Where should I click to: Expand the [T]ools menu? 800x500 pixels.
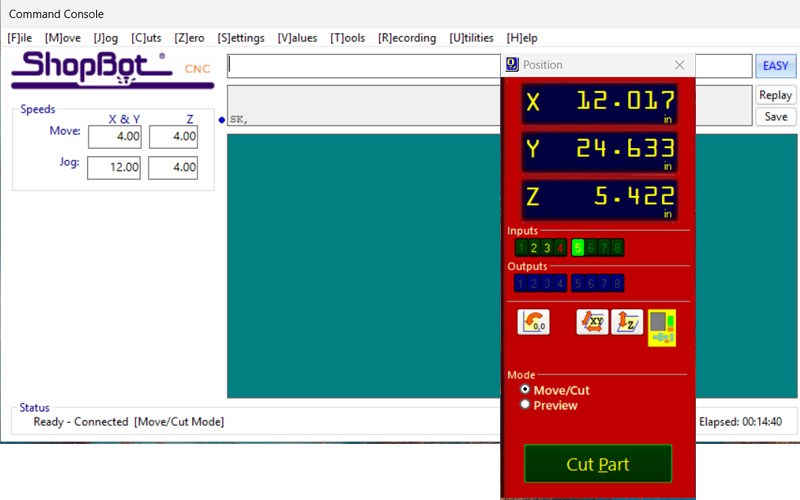pyautogui.click(x=347, y=38)
